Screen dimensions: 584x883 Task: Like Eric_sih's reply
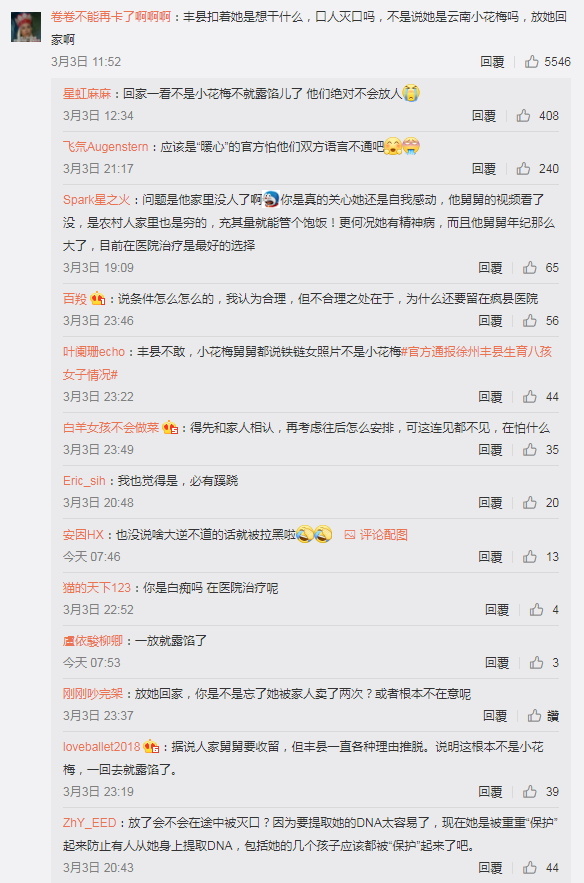529,502
